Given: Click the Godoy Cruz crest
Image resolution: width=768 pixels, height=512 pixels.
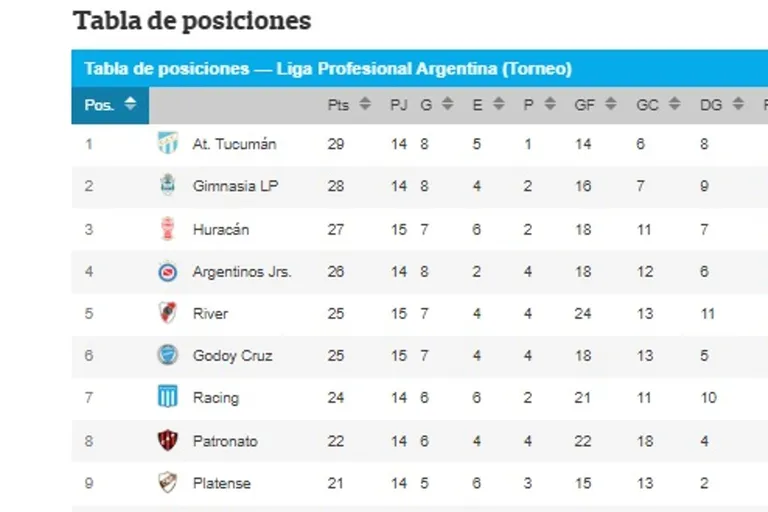Looking at the screenshot, I should (x=168, y=355).
